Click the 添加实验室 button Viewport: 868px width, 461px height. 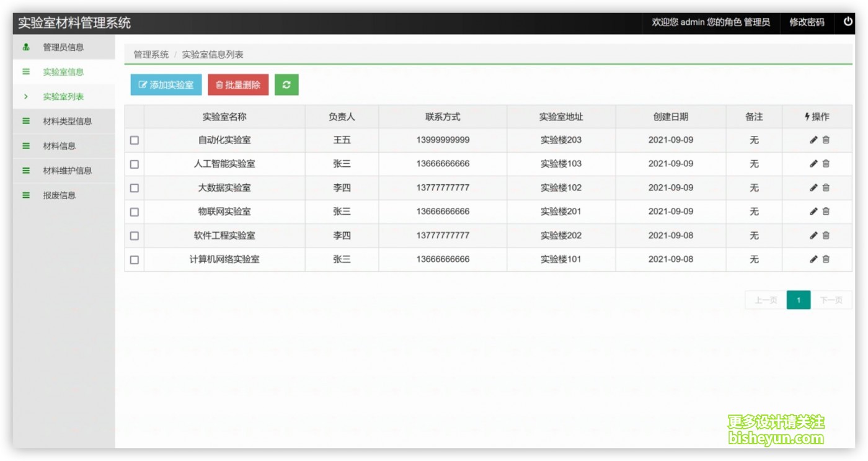click(166, 85)
